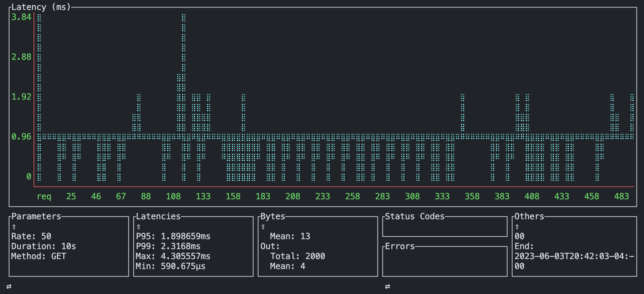Select the Status Codes panel title
The height and width of the screenshot is (294, 644).
[415, 216]
